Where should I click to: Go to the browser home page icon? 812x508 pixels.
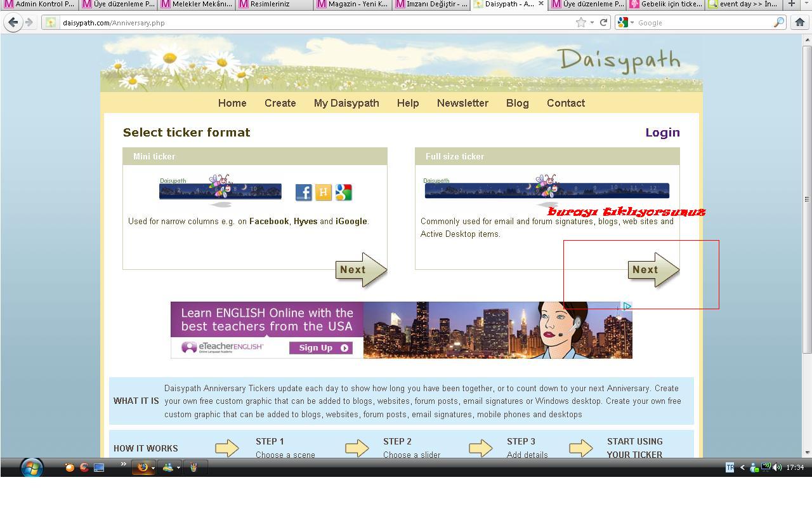(x=799, y=22)
